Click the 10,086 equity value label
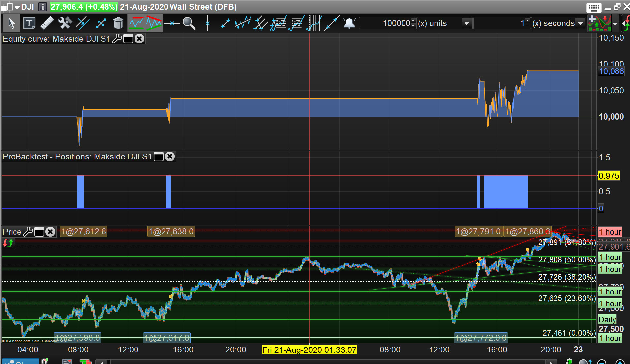Viewport: 630px width, 364px height. [x=611, y=71]
